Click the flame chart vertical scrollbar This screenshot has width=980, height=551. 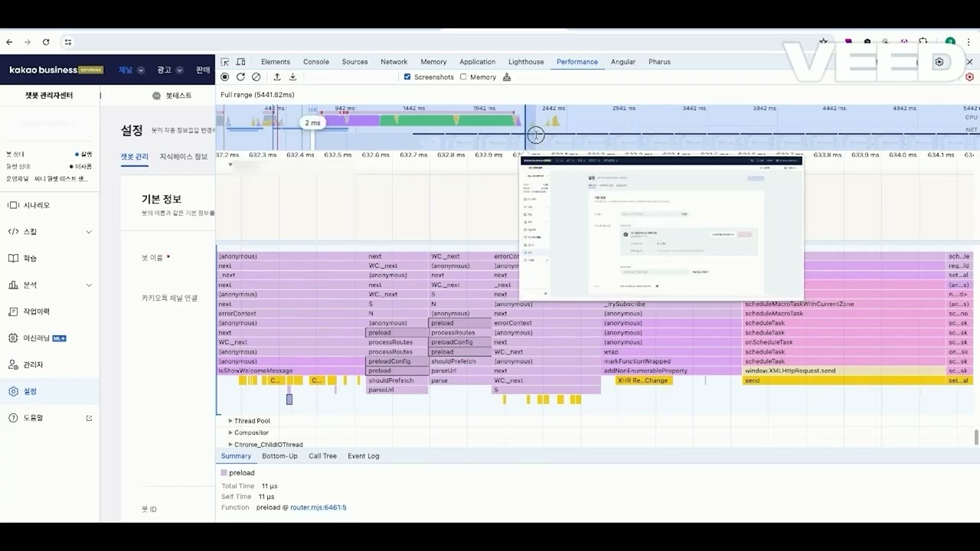(x=976, y=437)
